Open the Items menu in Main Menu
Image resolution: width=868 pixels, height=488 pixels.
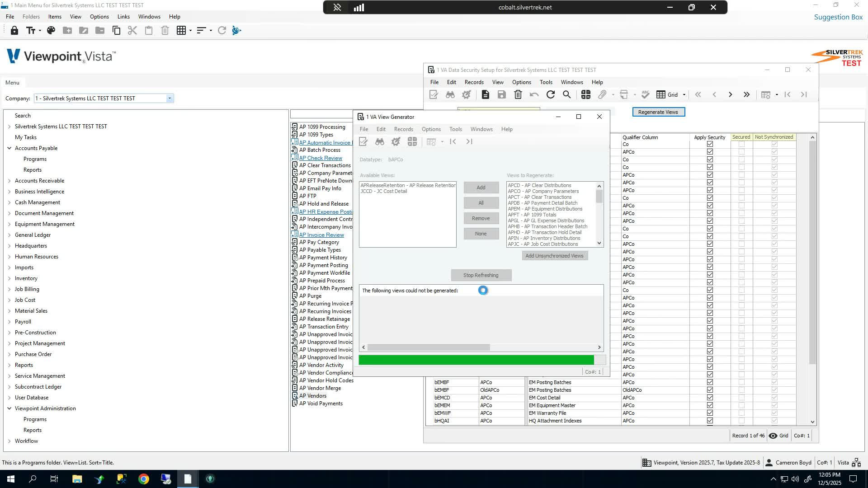click(55, 17)
